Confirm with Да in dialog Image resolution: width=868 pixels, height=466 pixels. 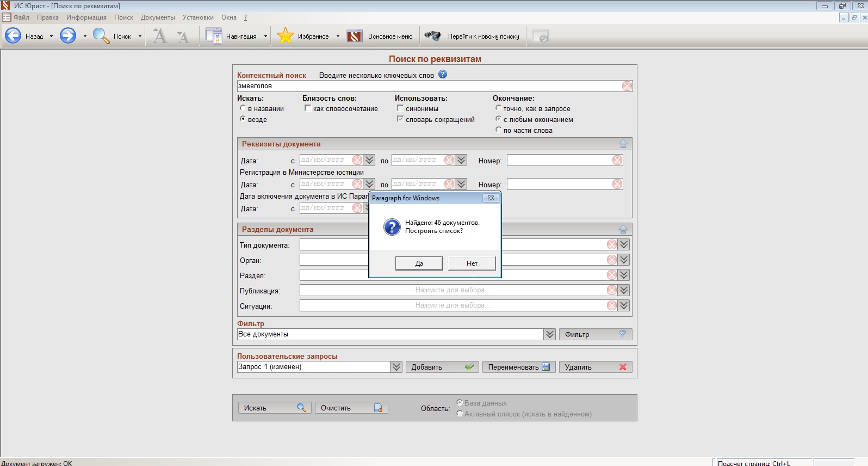tap(419, 263)
